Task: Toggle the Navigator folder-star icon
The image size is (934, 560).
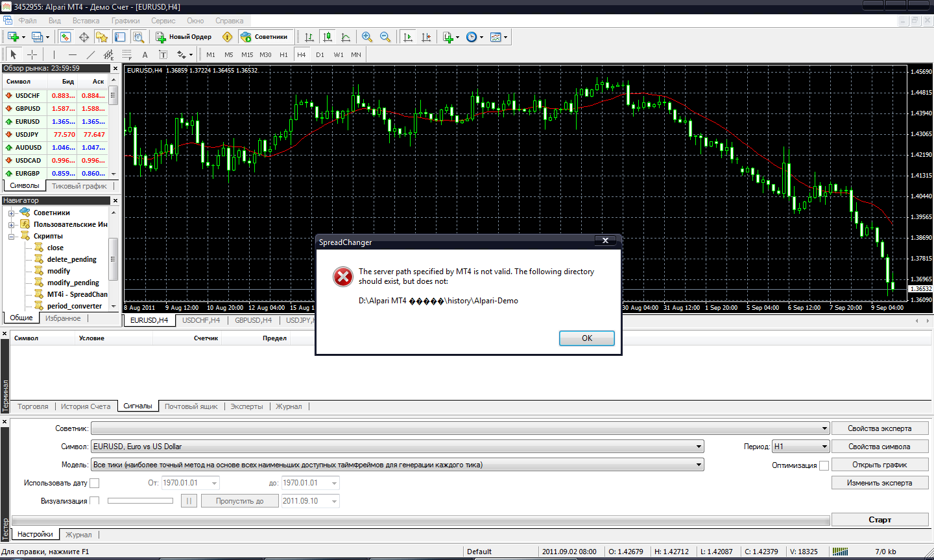Action: click(x=102, y=37)
